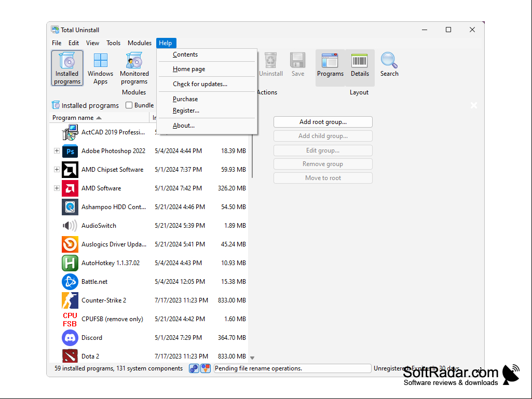
Task: Click the Pending file rename operations field
Action: (292, 368)
